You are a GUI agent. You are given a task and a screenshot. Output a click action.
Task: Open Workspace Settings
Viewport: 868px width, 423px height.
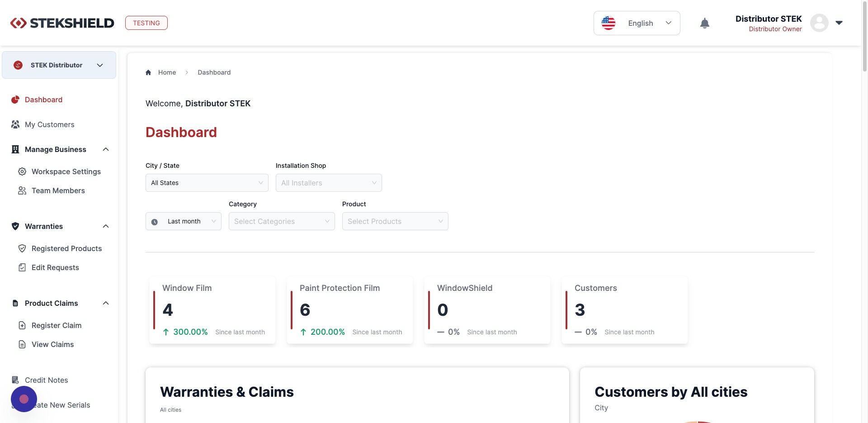[66, 171]
